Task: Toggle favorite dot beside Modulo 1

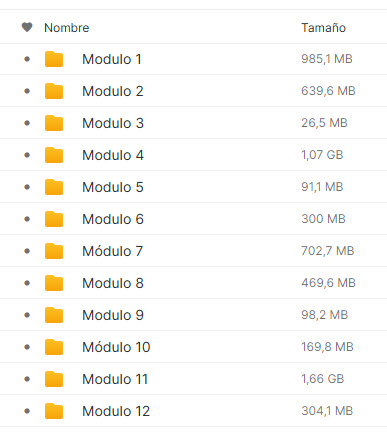Action: click(x=27, y=59)
